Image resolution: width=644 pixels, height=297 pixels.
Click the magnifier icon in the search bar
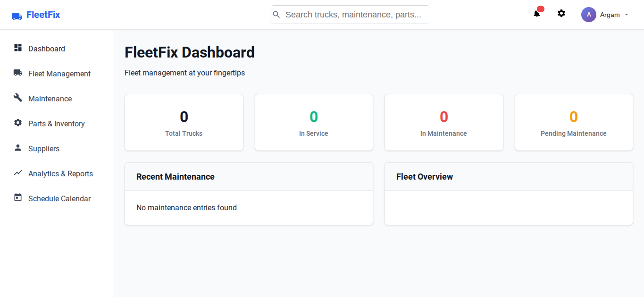pyautogui.click(x=276, y=14)
